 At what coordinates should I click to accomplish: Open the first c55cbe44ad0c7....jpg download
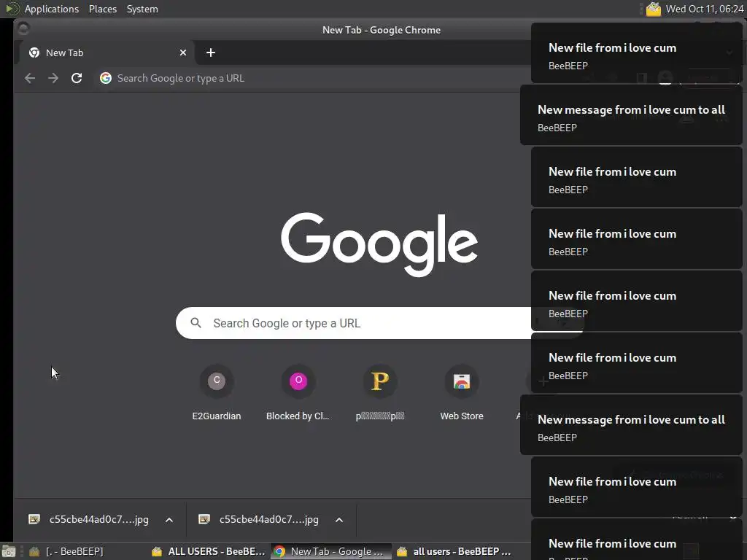pos(99,519)
